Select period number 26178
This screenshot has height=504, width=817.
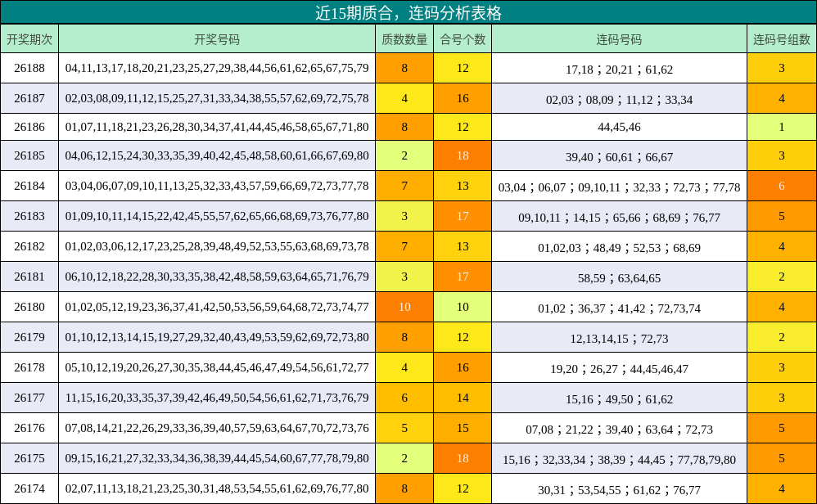pyautogui.click(x=29, y=367)
